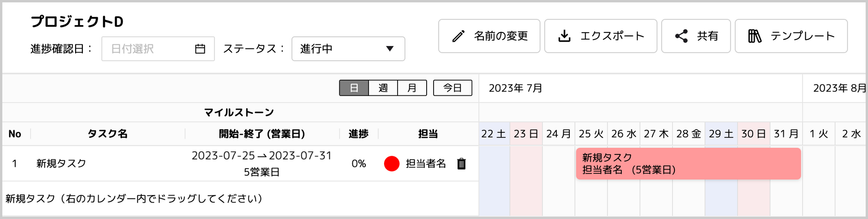
Task: Switch timeline view to 週
Action: click(x=383, y=88)
